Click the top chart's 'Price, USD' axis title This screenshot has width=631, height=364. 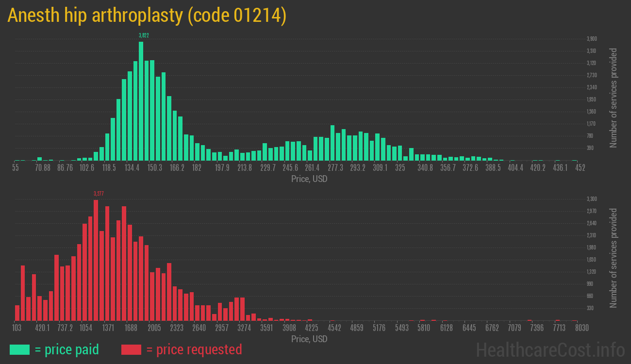(309, 179)
